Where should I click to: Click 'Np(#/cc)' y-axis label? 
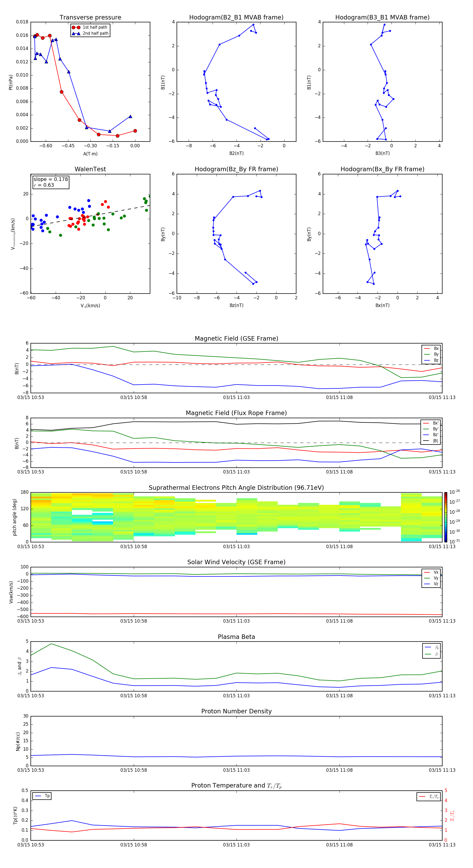pos(18,741)
